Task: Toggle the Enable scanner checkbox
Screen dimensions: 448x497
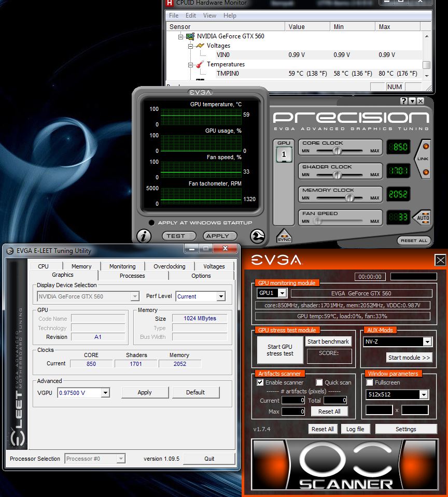Action: point(260,382)
